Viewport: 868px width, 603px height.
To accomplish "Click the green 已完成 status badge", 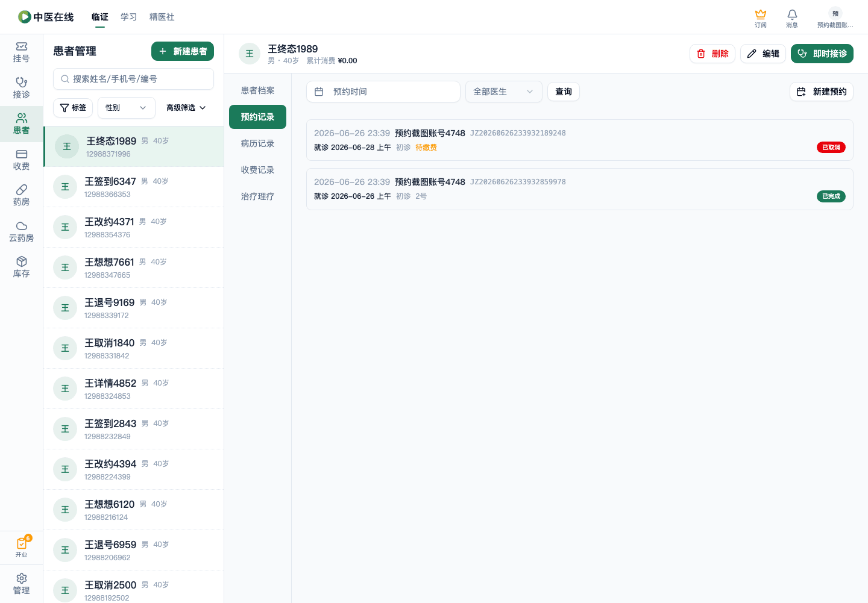I will 831,196.
